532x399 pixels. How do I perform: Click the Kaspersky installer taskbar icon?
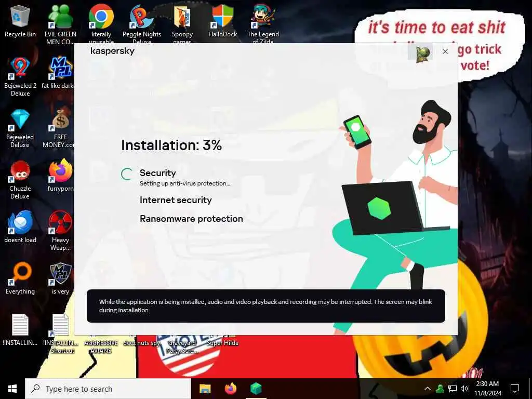[x=256, y=389]
